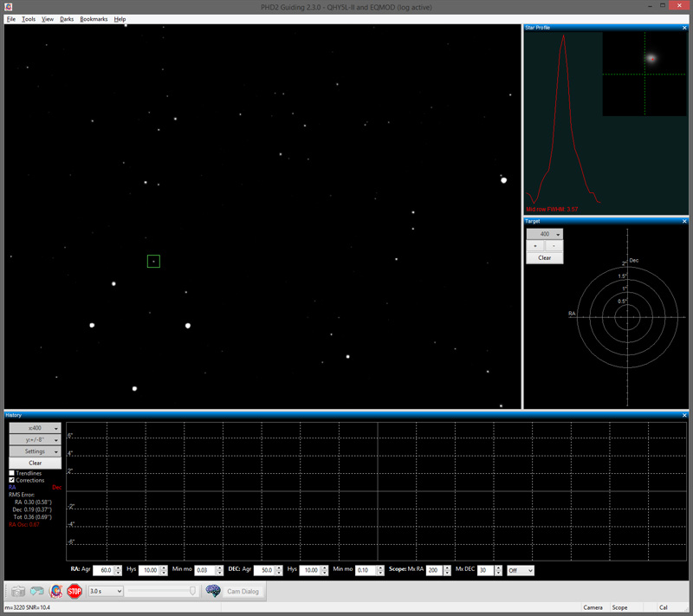693x616 pixels.
Task: Click the loop exposures icon
Action: pos(36,592)
